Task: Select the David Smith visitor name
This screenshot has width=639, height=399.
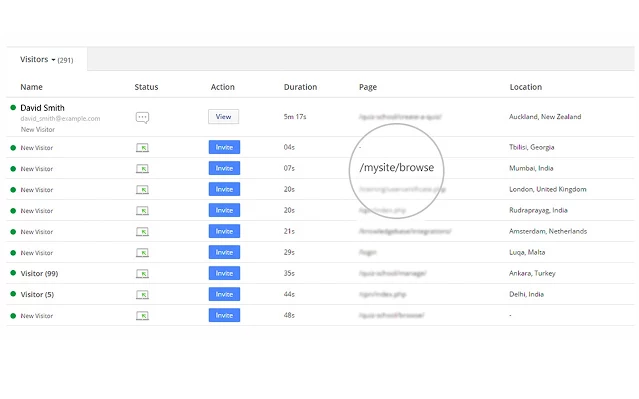Action: pyautogui.click(x=42, y=108)
